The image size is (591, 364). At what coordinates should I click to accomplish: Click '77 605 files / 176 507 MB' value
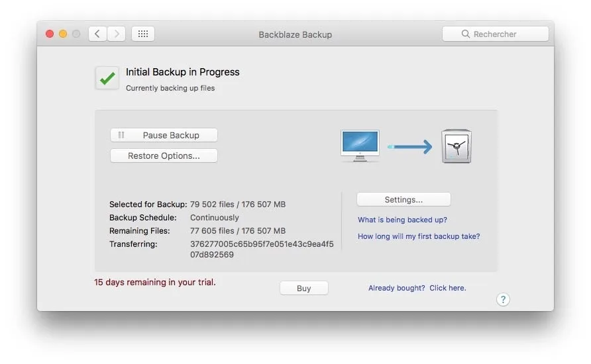click(x=238, y=231)
